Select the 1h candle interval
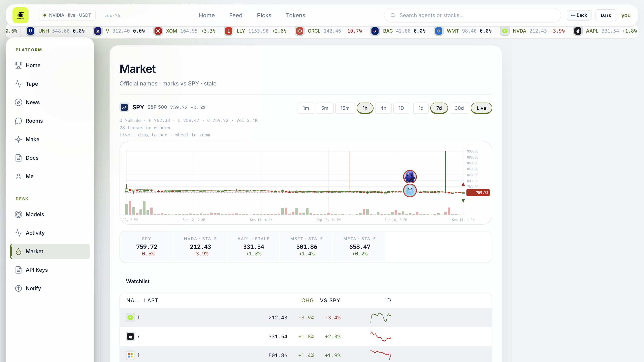Image resolution: width=644 pixels, height=362 pixels. pos(365,108)
